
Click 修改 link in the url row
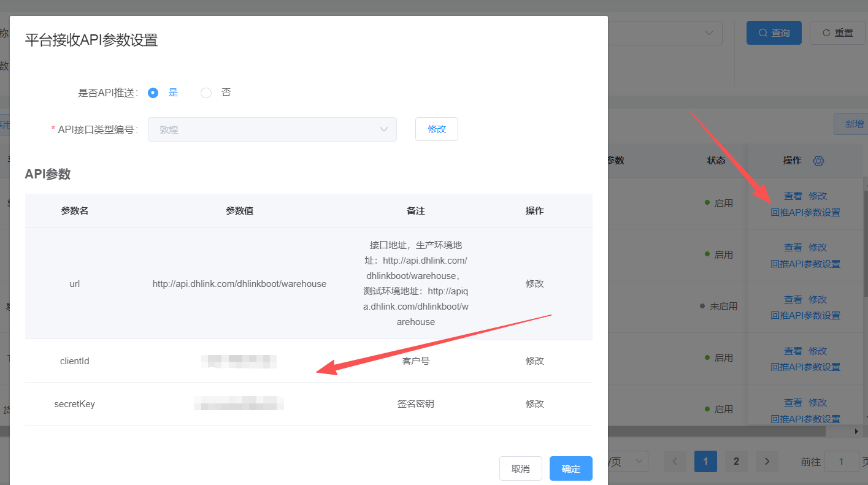click(x=534, y=284)
